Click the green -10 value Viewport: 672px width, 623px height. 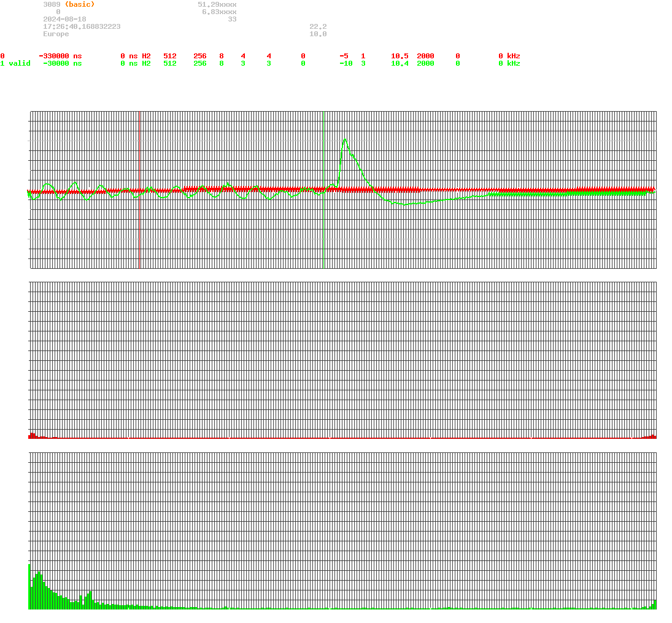(x=346, y=63)
